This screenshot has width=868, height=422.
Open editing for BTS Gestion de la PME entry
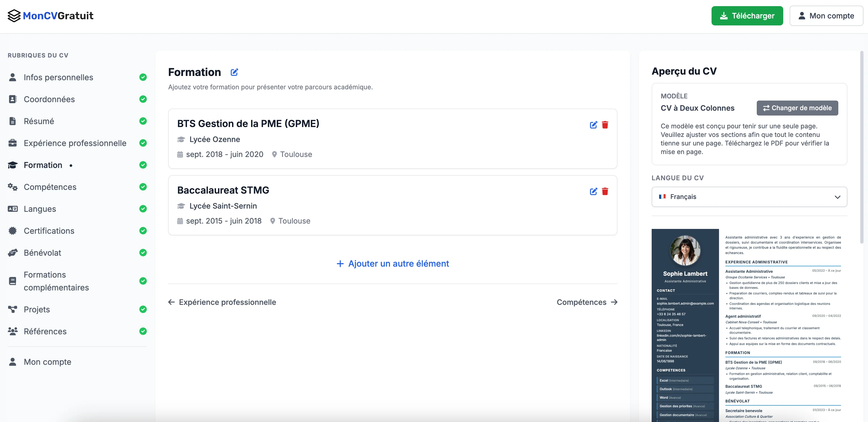593,125
